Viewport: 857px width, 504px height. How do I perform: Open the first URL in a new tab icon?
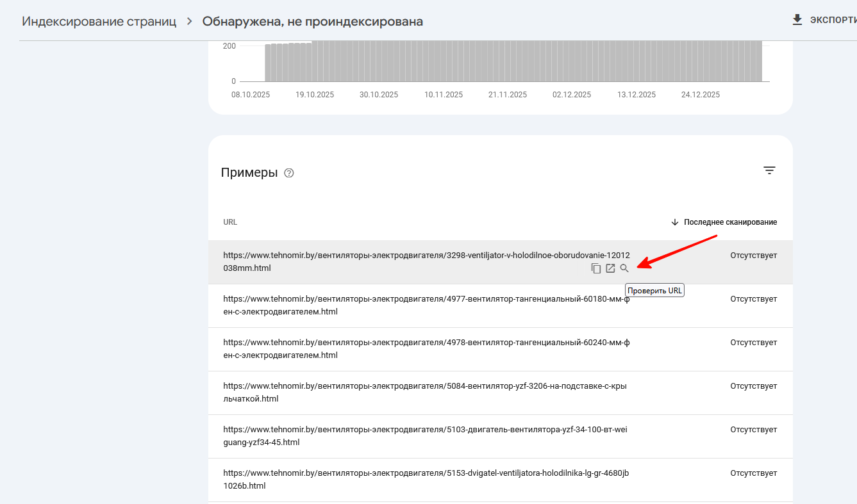pyautogui.click(x=610, y=268)
